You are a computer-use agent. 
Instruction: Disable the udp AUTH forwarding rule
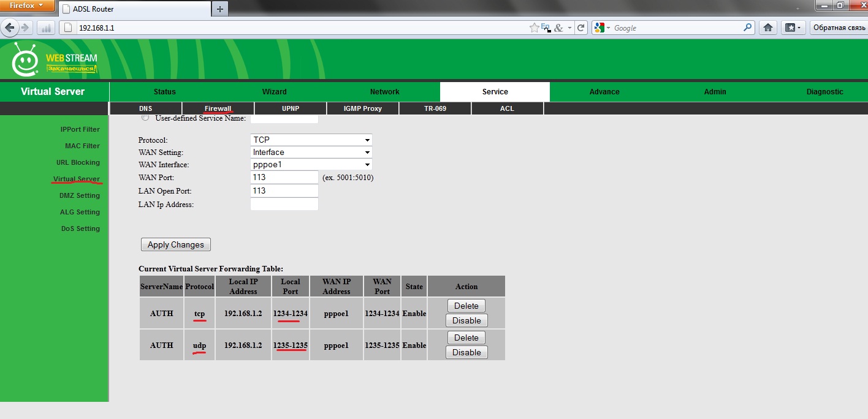point(466,352)
